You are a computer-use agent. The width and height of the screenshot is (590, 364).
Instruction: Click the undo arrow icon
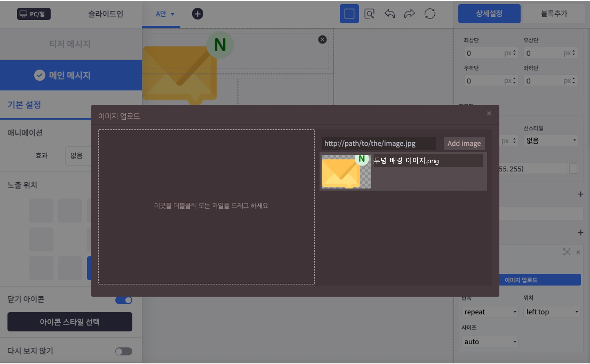pos(389,14)
